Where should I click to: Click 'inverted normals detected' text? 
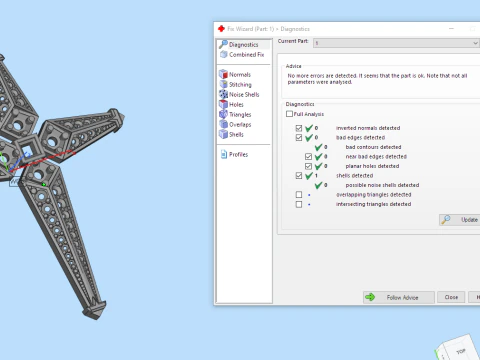(368, 128)
